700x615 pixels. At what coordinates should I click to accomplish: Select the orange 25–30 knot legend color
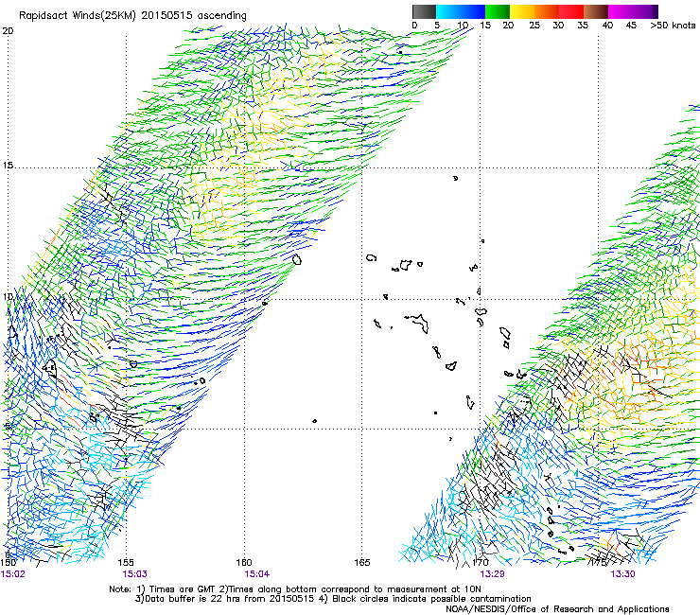point(547,11)
